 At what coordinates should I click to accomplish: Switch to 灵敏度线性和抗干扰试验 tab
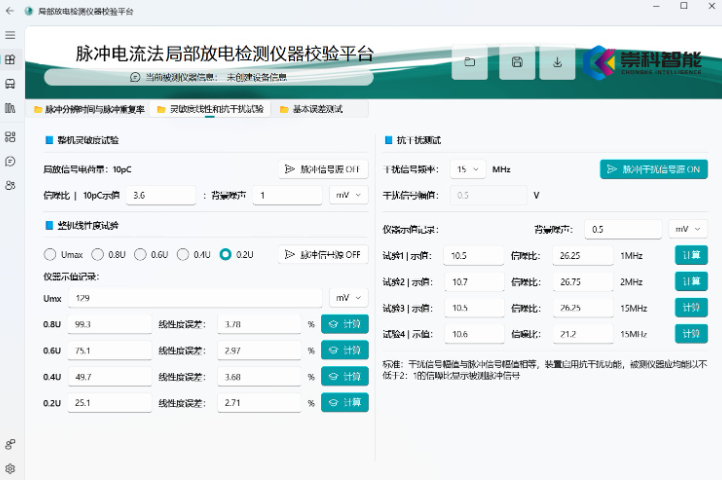[x=210, y=109]
